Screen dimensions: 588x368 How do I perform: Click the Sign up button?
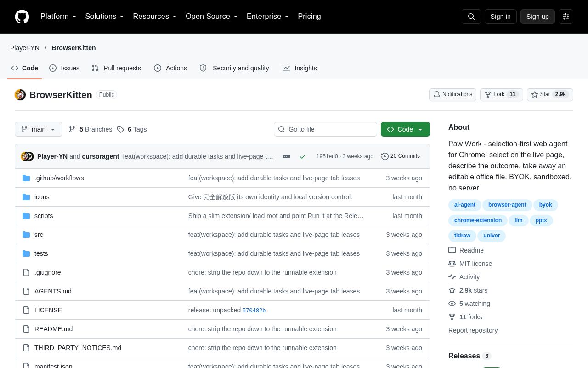[x=537, y=17]
